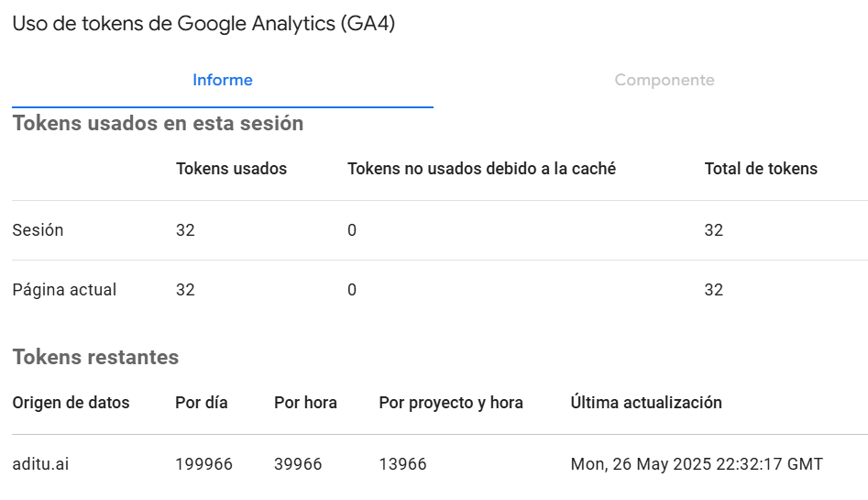Click the "Por proyecto y hora" header

click(451, 403)
